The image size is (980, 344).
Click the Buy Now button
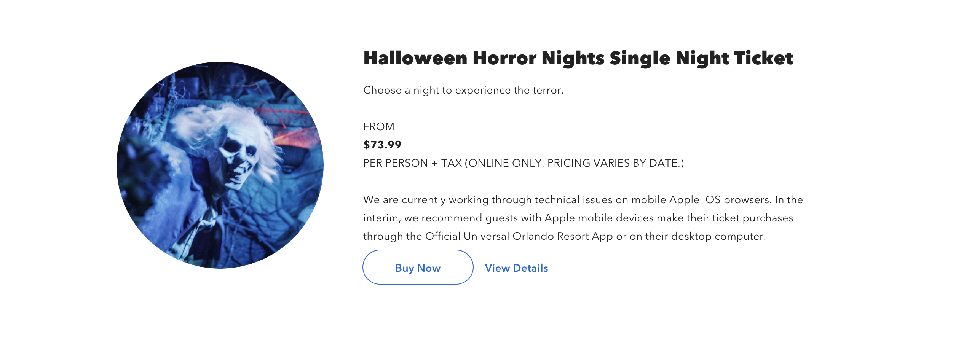(x=418, y=268)
